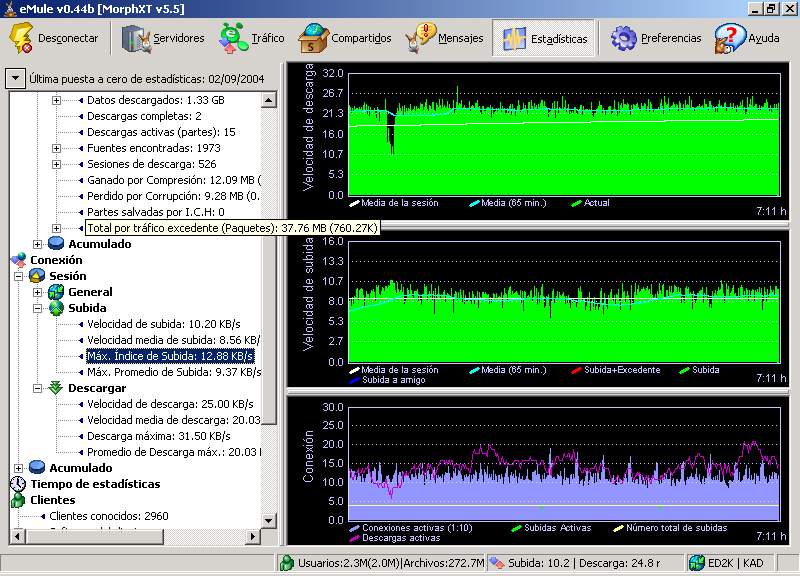Select 'Descargas completas: 2' row
This screenshot has height=576, width=800.
click(144, 116)
